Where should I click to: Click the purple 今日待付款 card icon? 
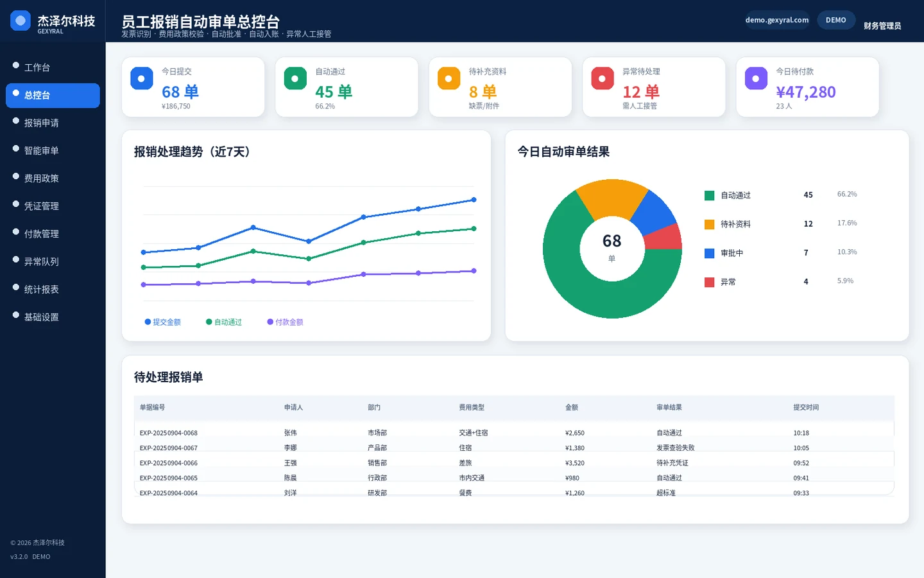[756, 78]
